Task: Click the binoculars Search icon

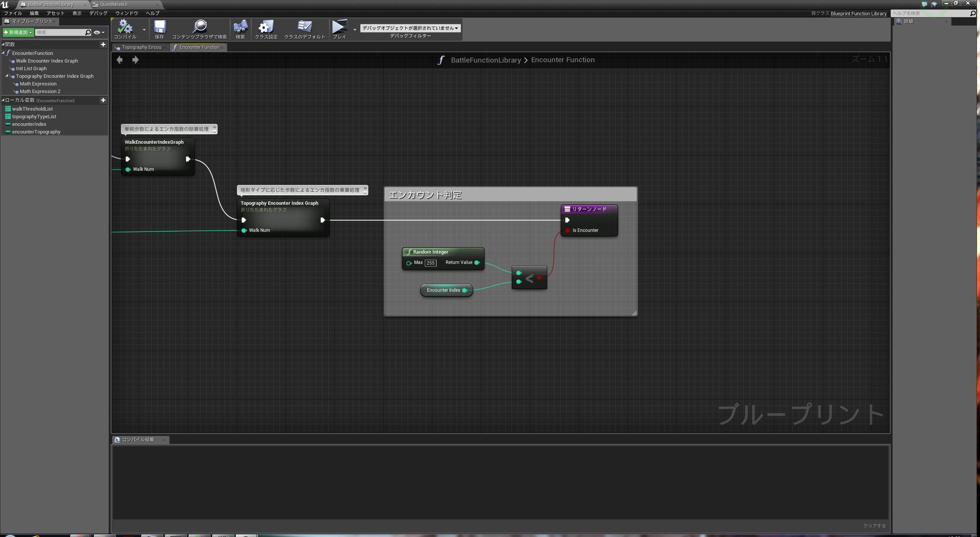Action: [240, 27]
